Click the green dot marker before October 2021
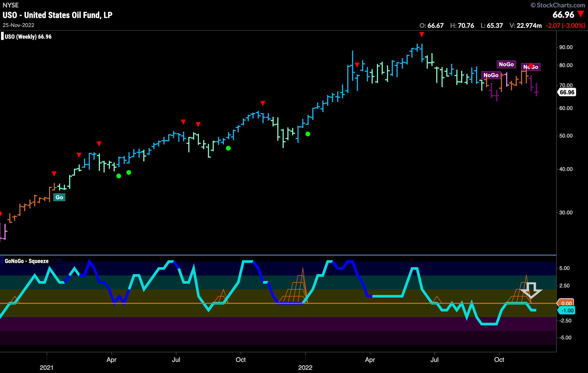The image size is (588, 373). click(228, 148)
